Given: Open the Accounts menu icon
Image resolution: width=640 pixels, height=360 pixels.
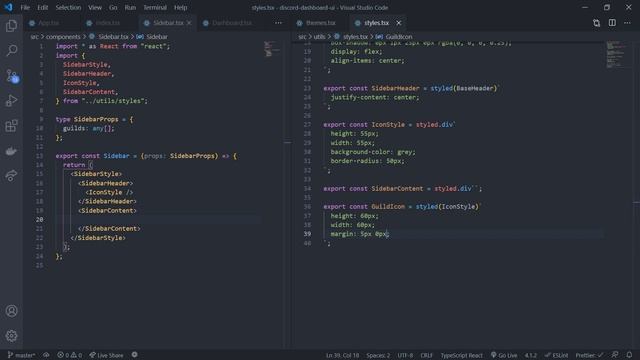Looking at the screenshot, I should 11,311.
